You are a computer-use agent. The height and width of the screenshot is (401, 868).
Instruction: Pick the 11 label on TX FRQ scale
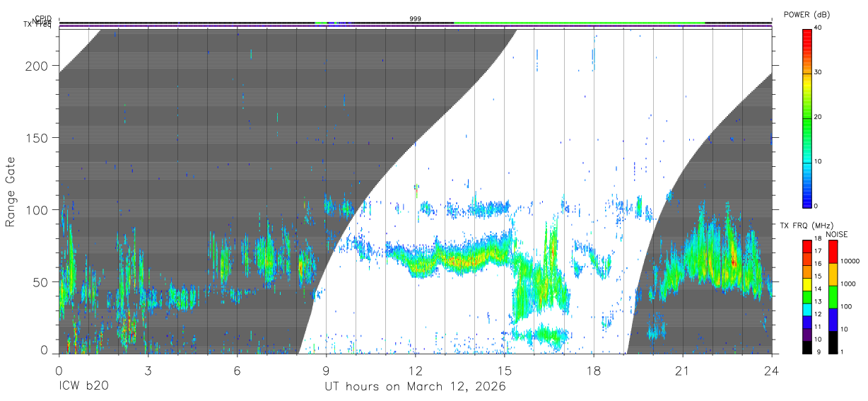(x=817, y=327)
